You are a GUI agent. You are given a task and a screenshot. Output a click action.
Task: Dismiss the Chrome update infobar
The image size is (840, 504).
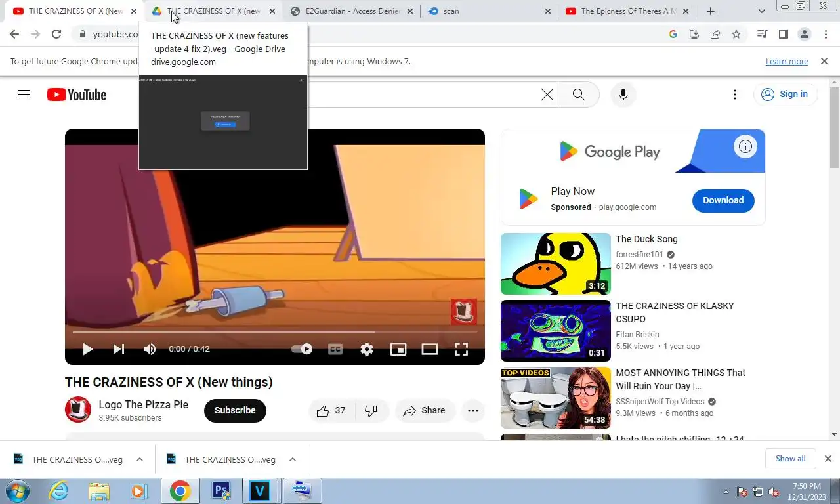pos(824,61)
